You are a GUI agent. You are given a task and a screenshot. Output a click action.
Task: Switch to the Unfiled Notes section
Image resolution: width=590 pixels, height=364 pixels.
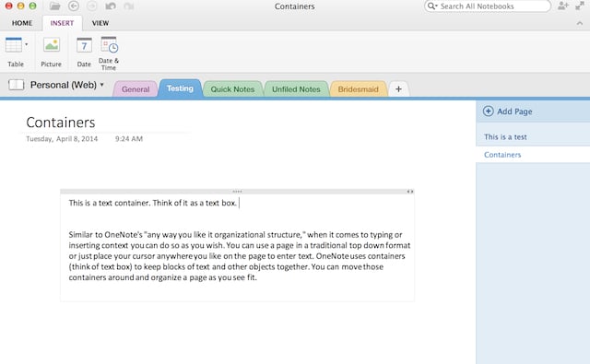pyautogui.click(x=296, y=89)
